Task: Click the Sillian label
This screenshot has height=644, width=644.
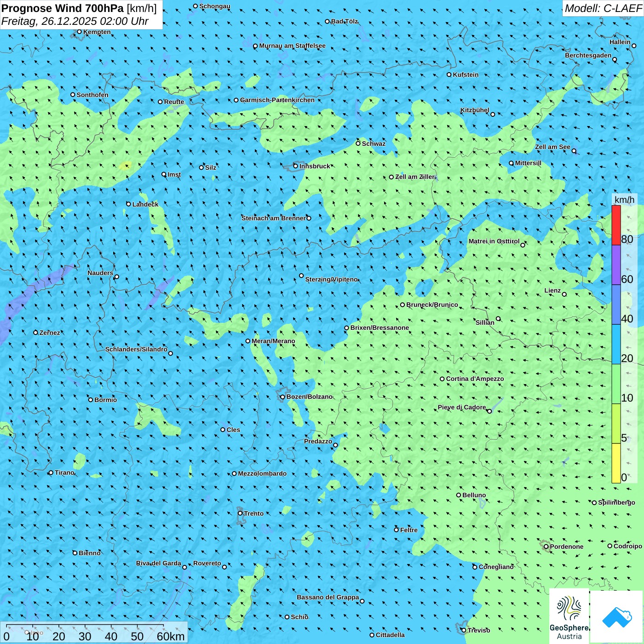Action: [x=485, y=322]
